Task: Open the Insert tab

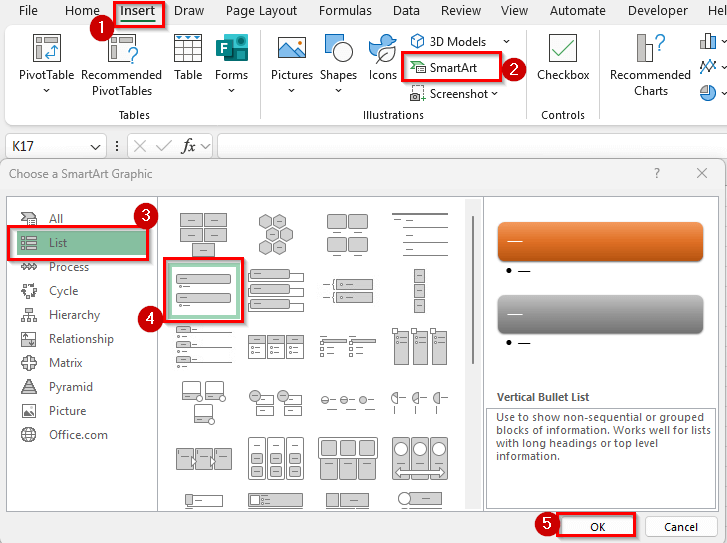Action: (137, 11)
